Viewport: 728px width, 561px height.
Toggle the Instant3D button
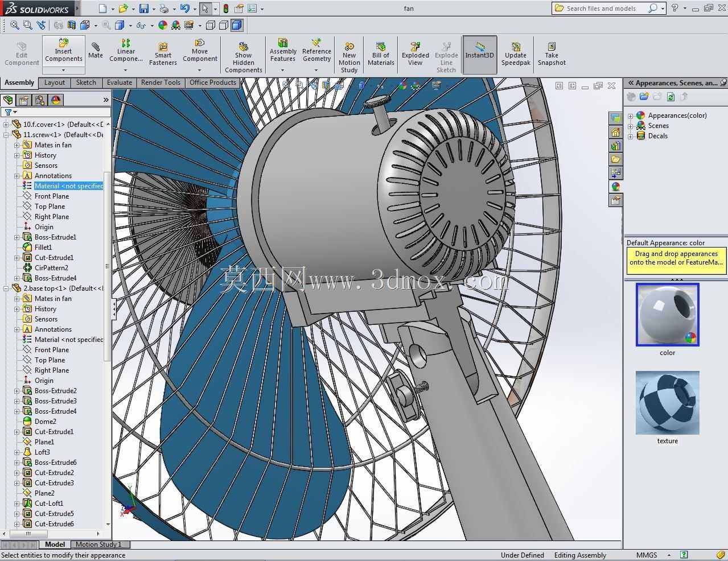pos(479,55)
